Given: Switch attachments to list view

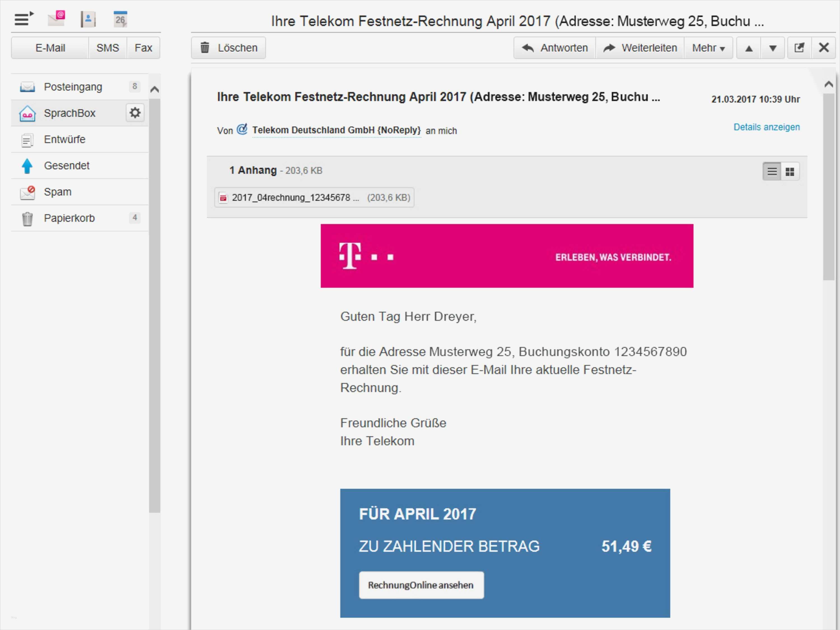Looking at the screenshot, I should click(772, 172).
